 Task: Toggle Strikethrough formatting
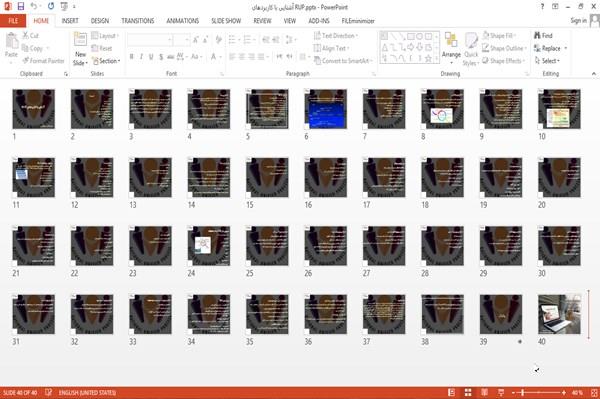click(171, 57)
